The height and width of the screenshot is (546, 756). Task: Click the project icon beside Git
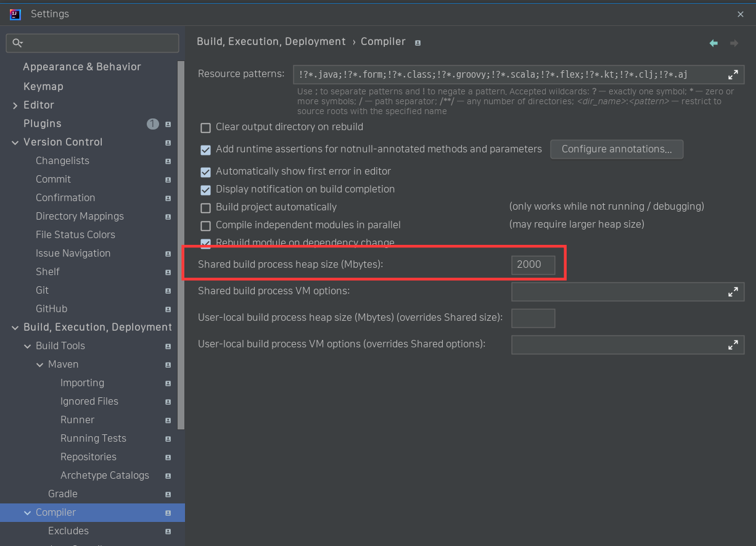[168, 291]
